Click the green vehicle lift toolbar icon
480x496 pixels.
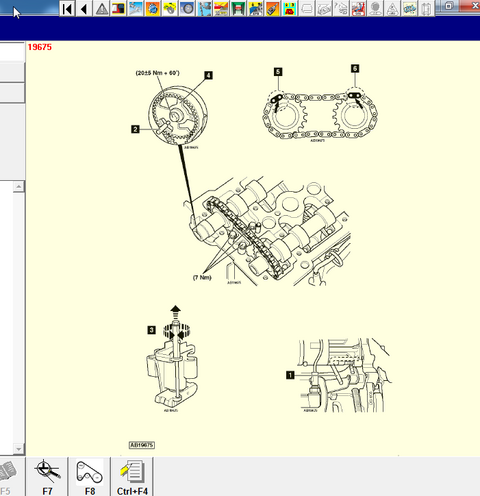238,8
